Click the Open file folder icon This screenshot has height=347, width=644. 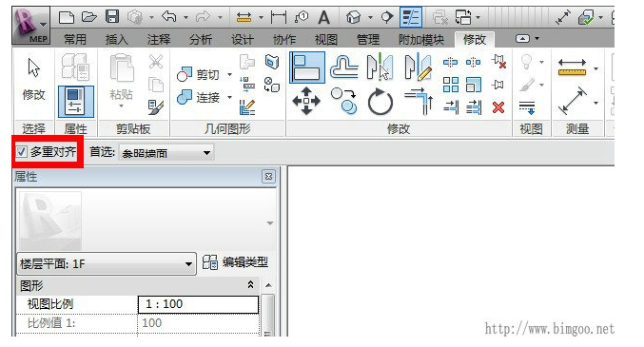click(89, 17)
